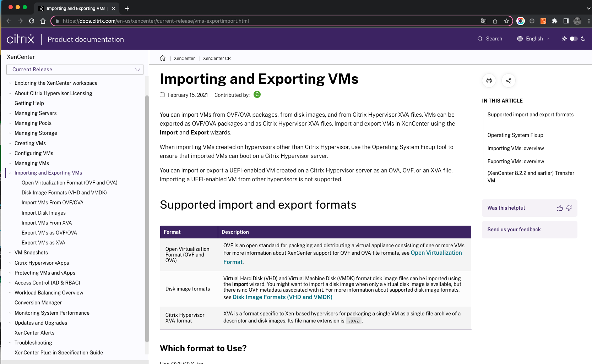
Task: Open Export VMs as XVA sidebar entry
Action: point(43,243)
